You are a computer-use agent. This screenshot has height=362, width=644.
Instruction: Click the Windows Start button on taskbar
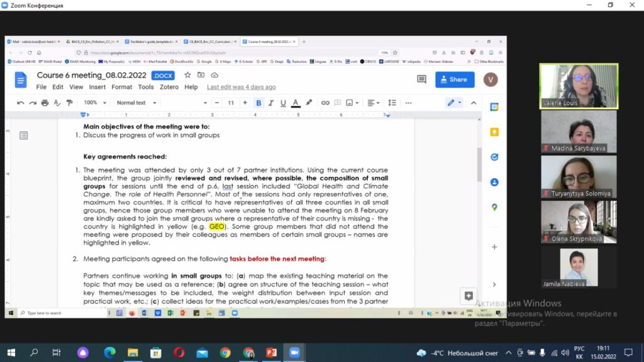tap(11, 353)
